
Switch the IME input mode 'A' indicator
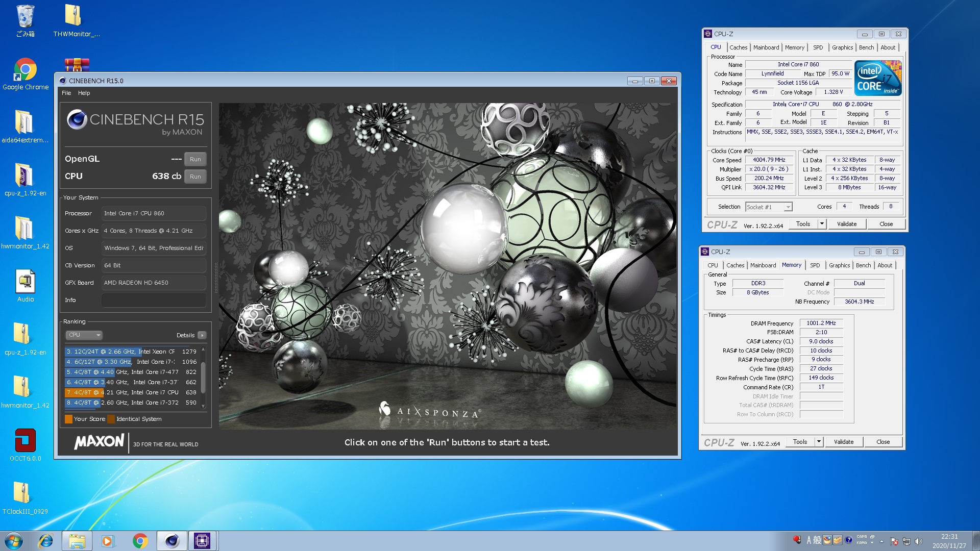809,540
